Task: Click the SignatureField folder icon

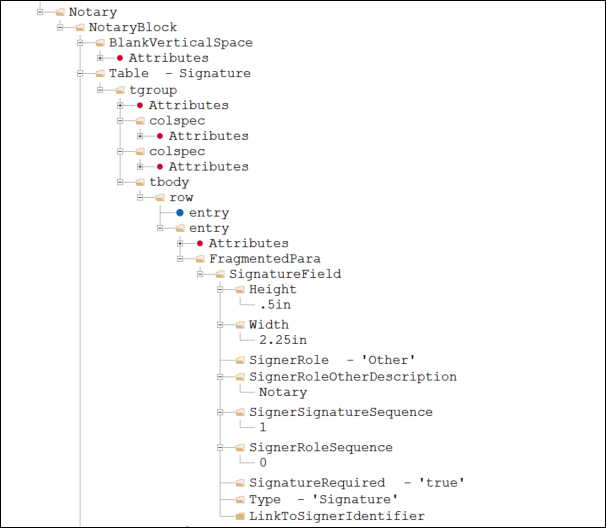Action: click(220, 274)
